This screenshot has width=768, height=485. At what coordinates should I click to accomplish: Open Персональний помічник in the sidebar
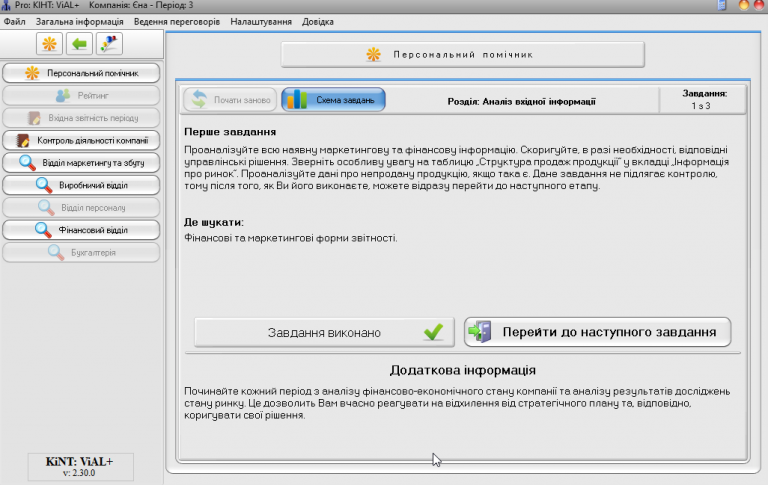click(81, 73)
